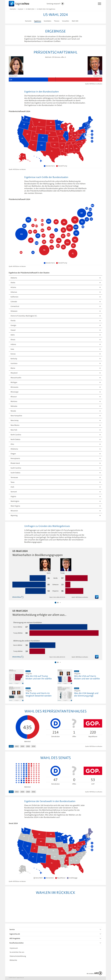The height and width of the screenshot is (980, 111).
Task: Click share icon on Wahlverhalten infographic
Action: click(x=97, y=597)
